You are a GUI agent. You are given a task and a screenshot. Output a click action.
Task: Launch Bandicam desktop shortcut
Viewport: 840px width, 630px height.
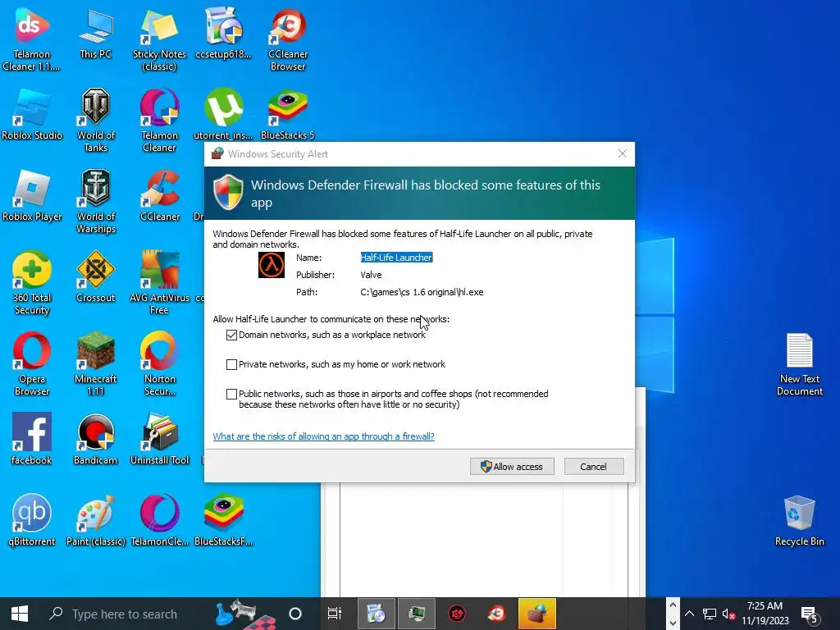point(95,439)
